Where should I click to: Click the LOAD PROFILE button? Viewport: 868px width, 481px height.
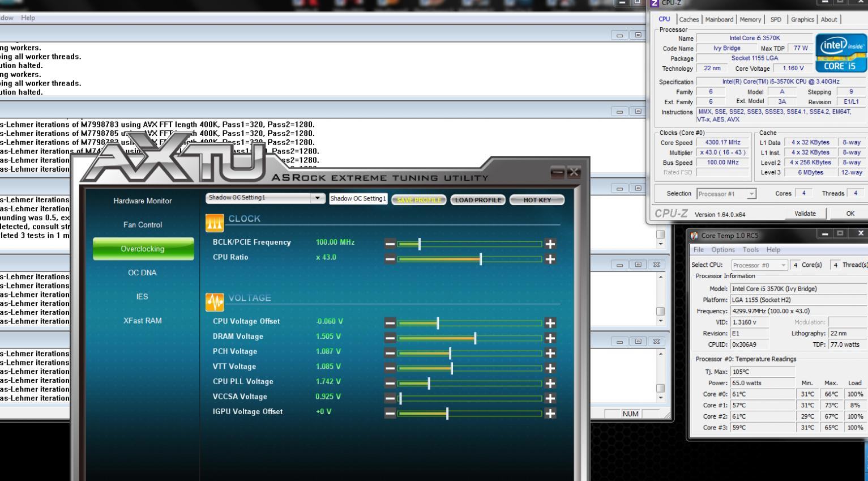click(478, 200)
